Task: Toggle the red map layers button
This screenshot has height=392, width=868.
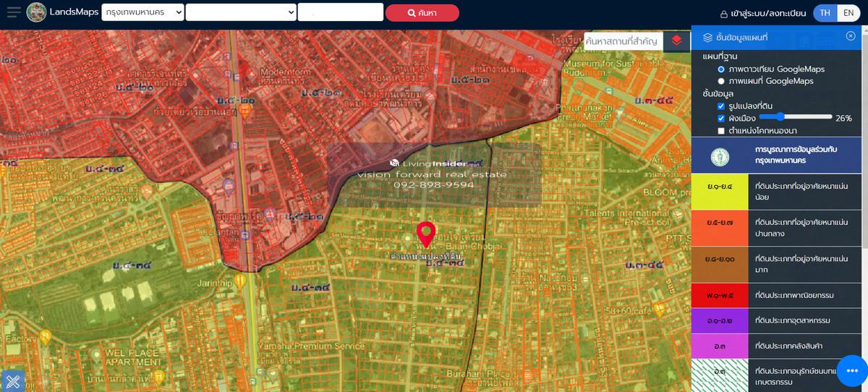Action: [676, 41]
